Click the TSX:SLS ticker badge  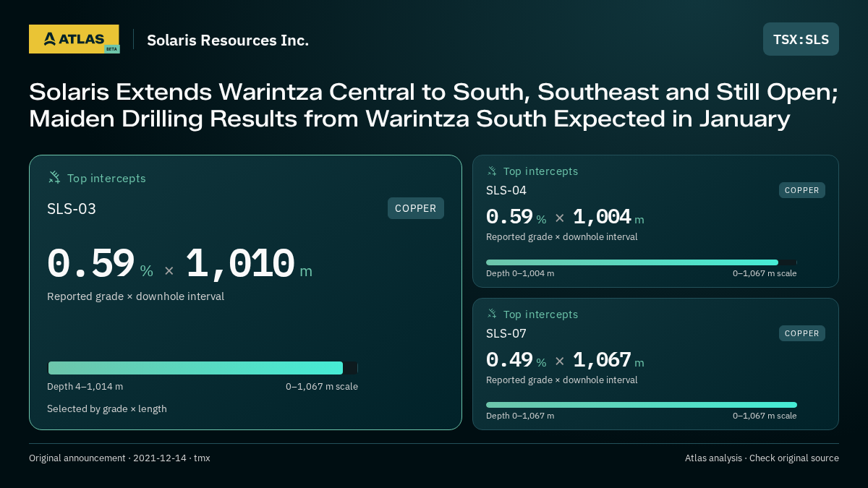point(801,39)
